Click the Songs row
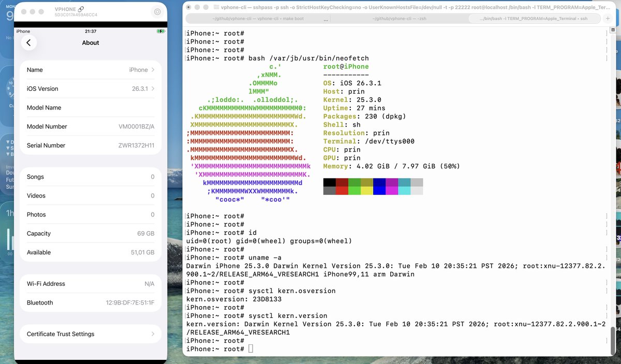Viewport: 621px width, 364px height. (91, 177)
